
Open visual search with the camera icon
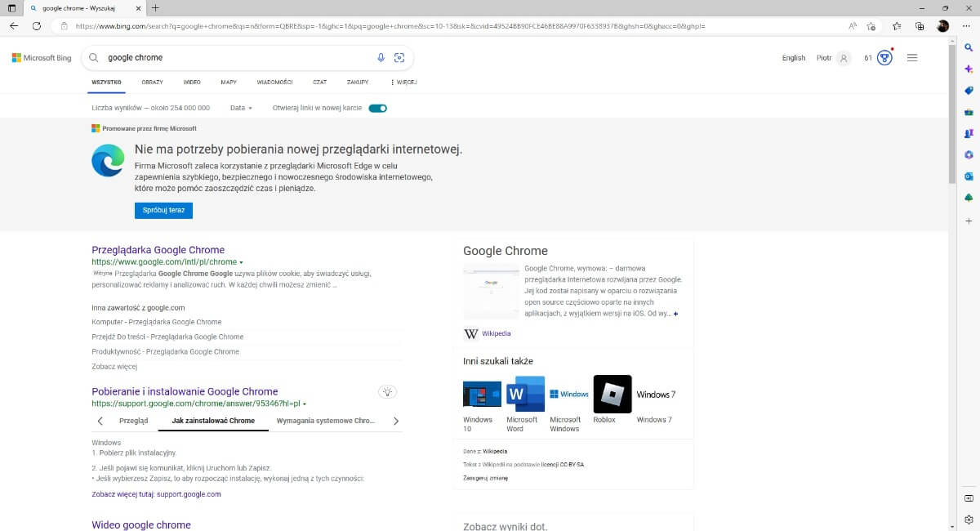coord(399,57)
